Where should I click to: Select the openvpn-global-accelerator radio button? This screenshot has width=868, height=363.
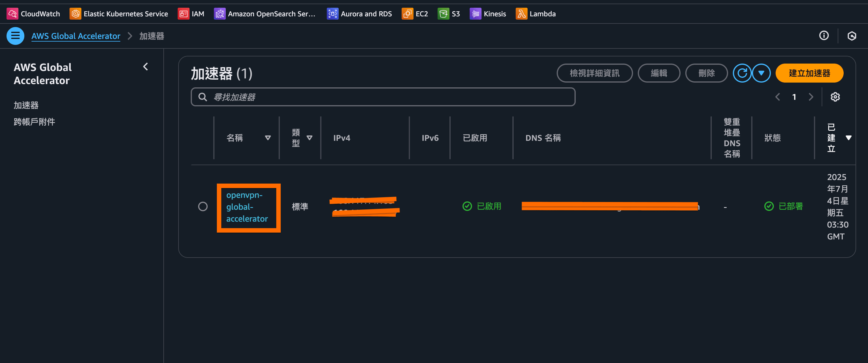click(x=203, y=206)
